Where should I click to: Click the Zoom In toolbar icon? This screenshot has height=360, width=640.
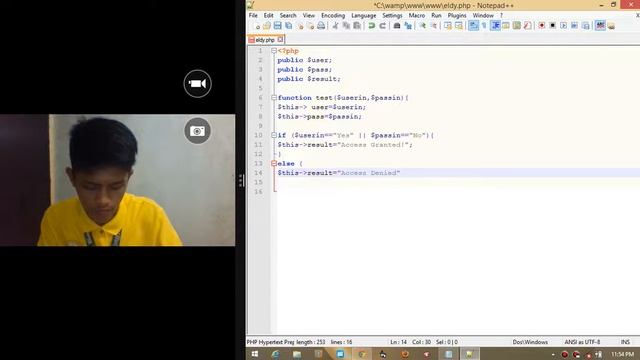point(422,26)
